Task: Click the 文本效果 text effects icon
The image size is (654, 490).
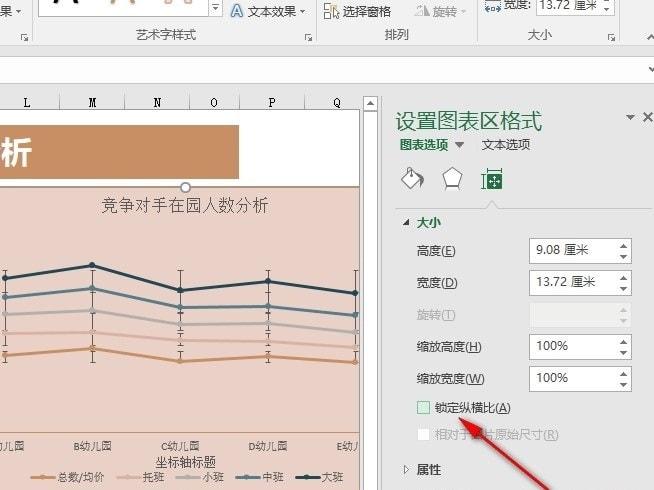Action: tap(237, 11)
